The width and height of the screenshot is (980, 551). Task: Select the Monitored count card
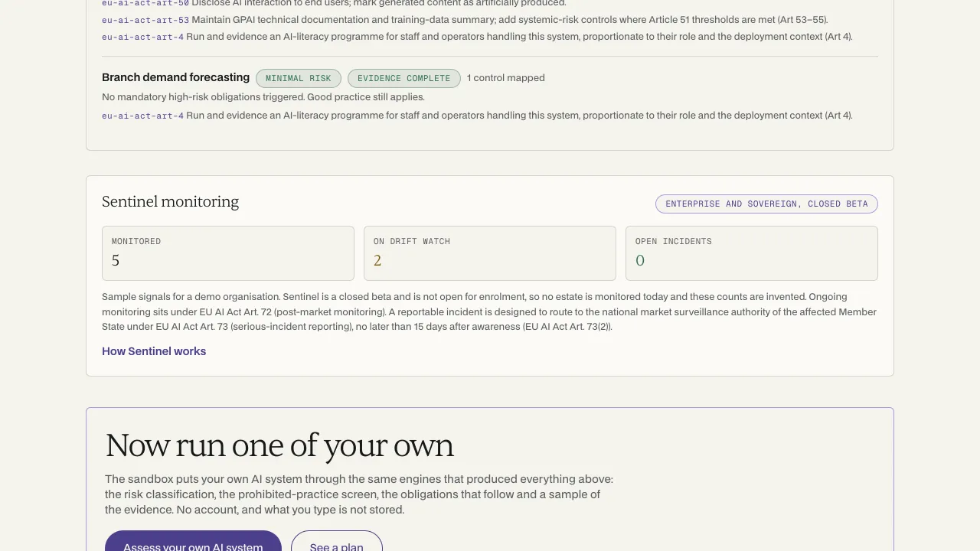click(228, 253)
